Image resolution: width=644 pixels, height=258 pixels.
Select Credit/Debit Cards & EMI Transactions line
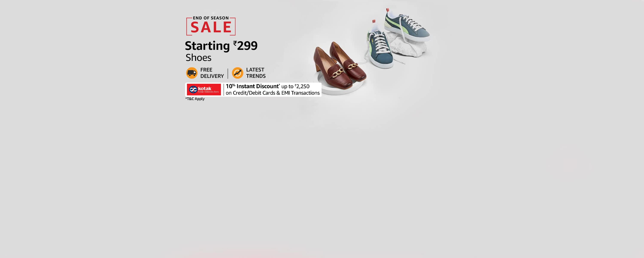coord(273,93)
